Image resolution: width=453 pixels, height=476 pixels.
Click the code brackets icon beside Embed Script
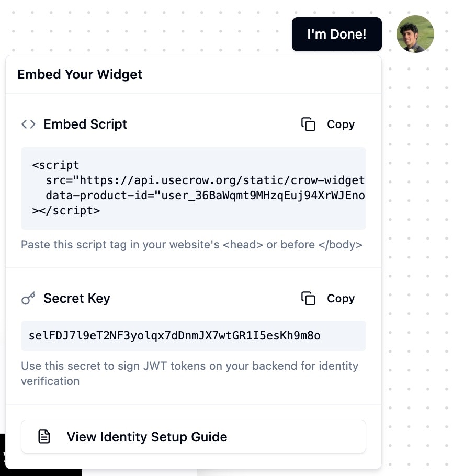(x=28, y=124)
